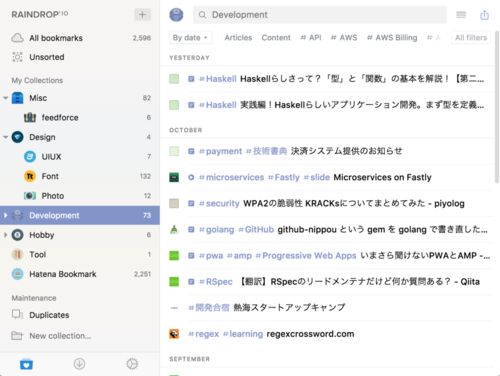Open the Hatena Bookmark collection
Viewport: 500px width, 376px height.
pos(80,274)
